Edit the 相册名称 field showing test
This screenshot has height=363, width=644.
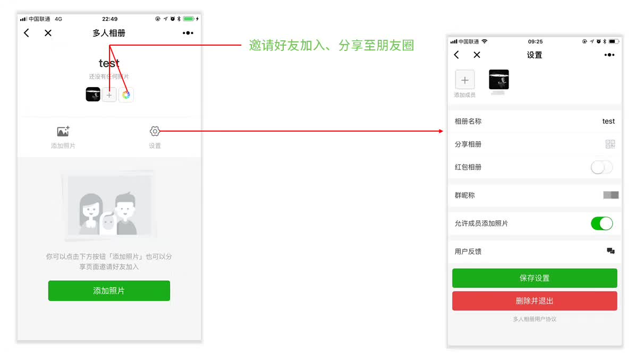[535, 122]
